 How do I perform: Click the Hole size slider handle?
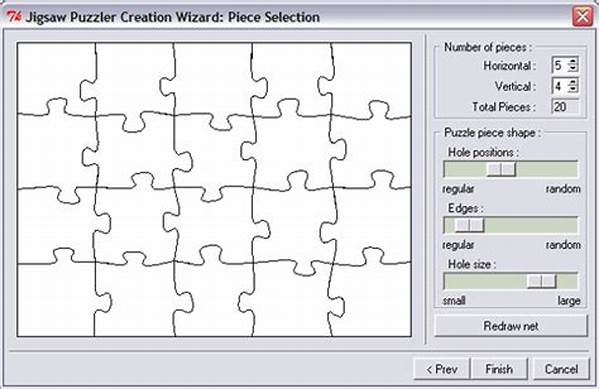[x=542, y=281]
